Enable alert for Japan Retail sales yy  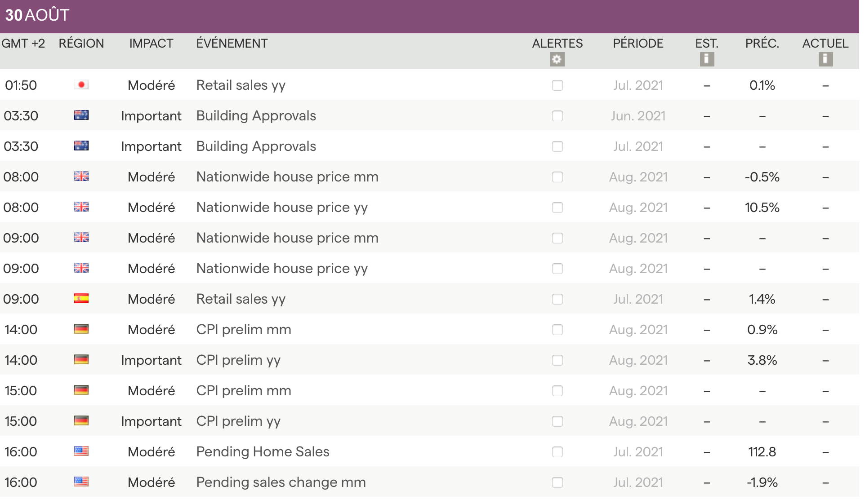pos(557,85)
